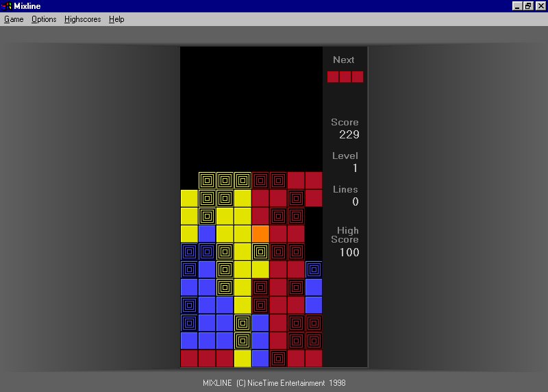Open the Options menu
548x392 pixels.
(x=44, y=19)
